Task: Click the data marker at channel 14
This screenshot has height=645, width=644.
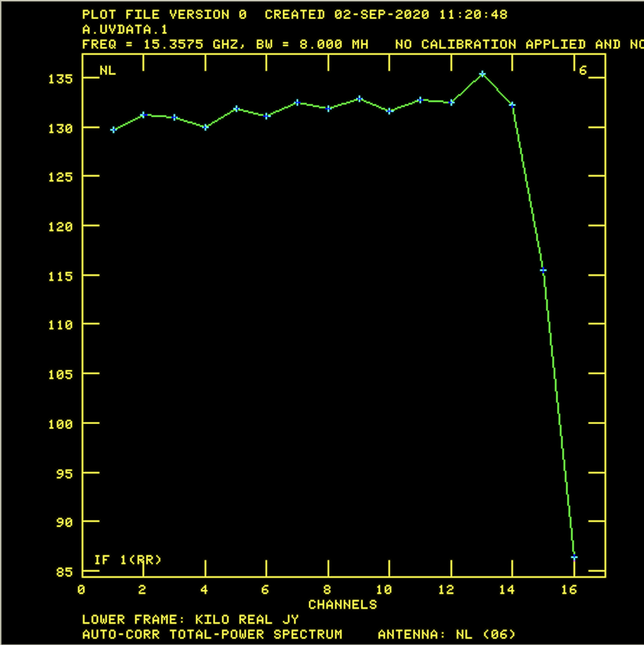Action: coord(512,105)
